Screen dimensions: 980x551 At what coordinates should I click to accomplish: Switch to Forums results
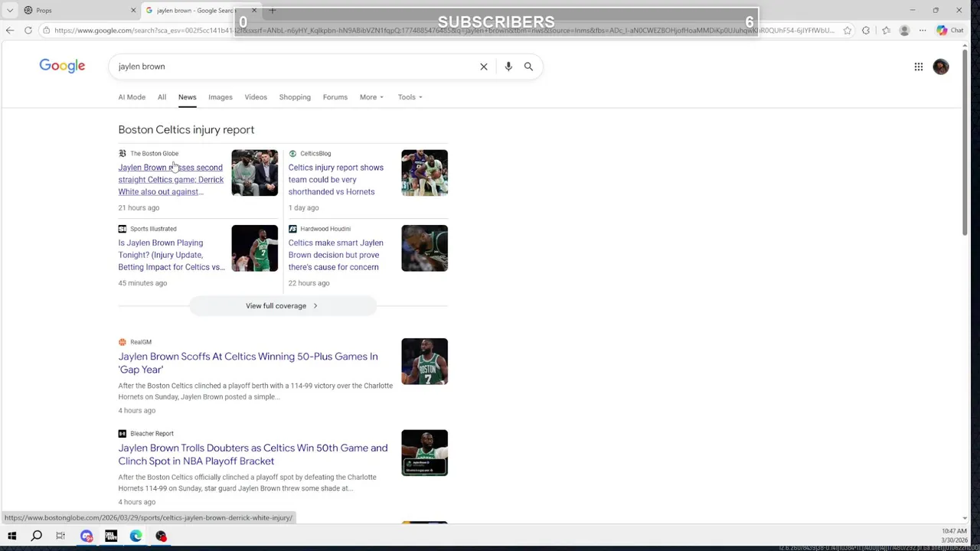(335, 97)
